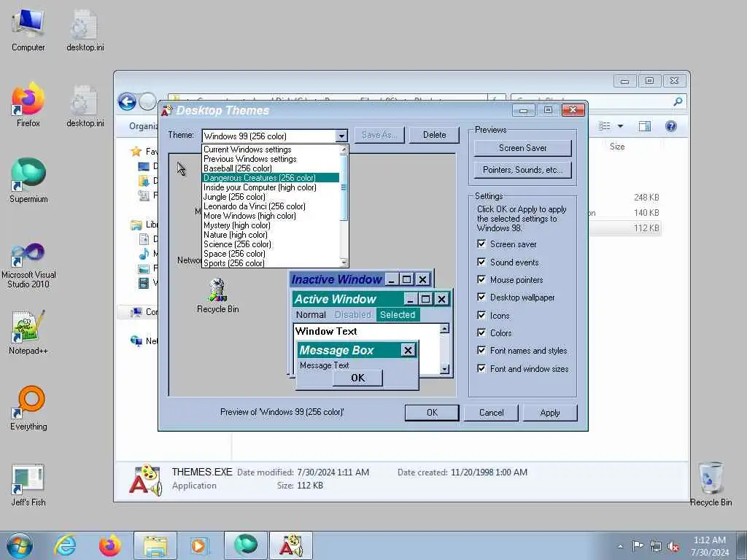
Task: Open the desktop Recycle Bin at bottom right
Action: click(x=711, y=484)
